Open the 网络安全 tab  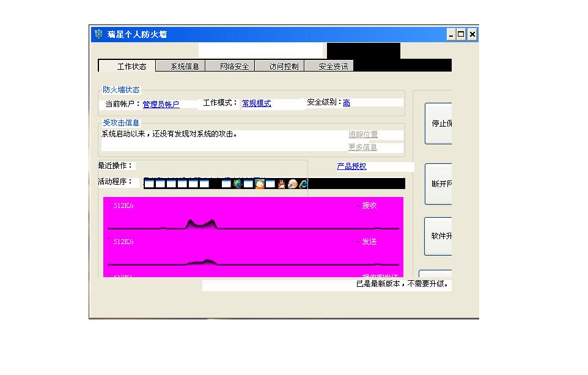(230, 66)
